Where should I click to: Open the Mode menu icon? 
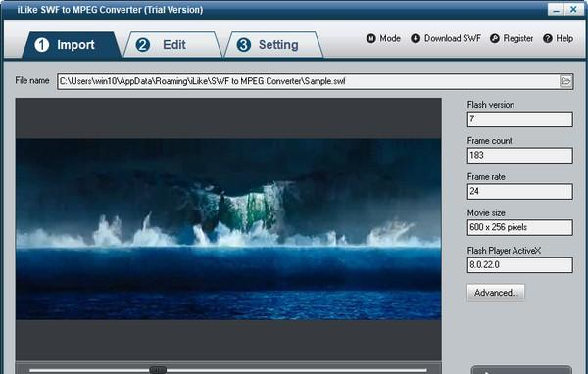370,38
